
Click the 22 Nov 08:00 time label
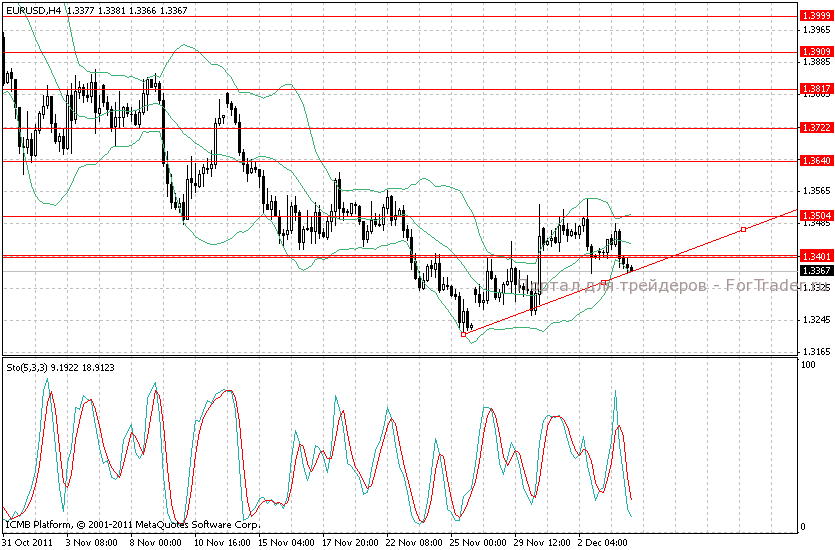[414, 543]
